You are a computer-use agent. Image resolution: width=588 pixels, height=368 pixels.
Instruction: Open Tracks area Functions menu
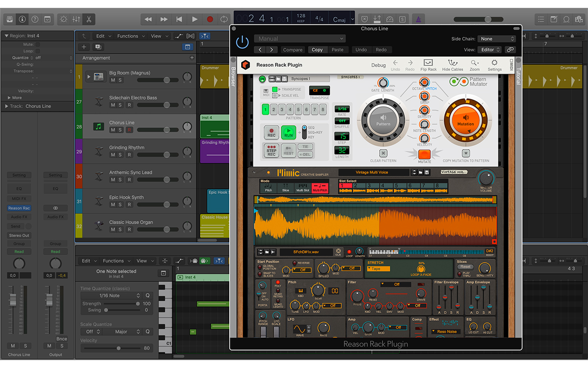[x=130, y=36]
